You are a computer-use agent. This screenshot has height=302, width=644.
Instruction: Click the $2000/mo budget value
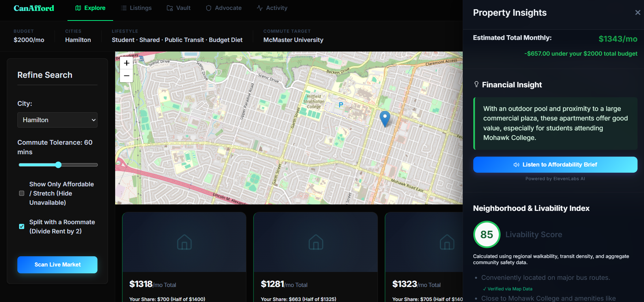[x=29, y=40]
